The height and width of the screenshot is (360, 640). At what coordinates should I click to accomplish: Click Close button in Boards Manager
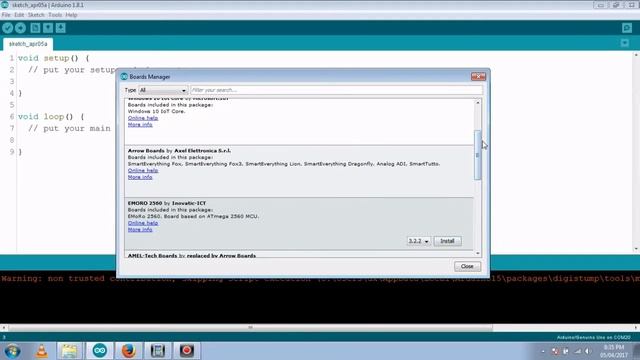(467, 266)
